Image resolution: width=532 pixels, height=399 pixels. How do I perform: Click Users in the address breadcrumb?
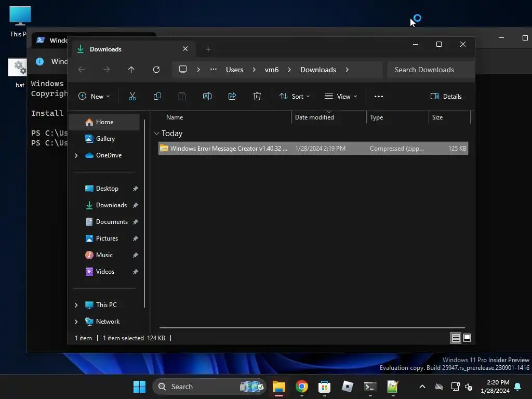(235, 70)
